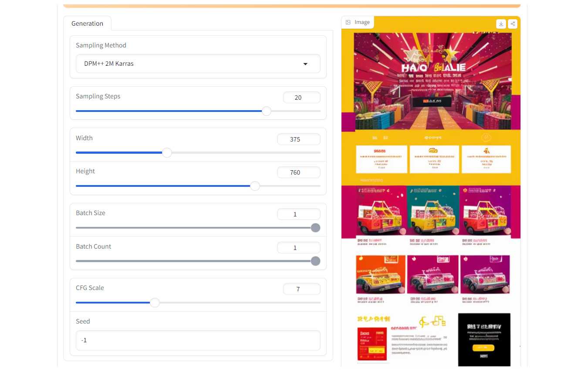Image resolution: width=588 pixels, height=371 pixels.
Task: Focus the Sampling Steps number field
Action: point(301,98)
